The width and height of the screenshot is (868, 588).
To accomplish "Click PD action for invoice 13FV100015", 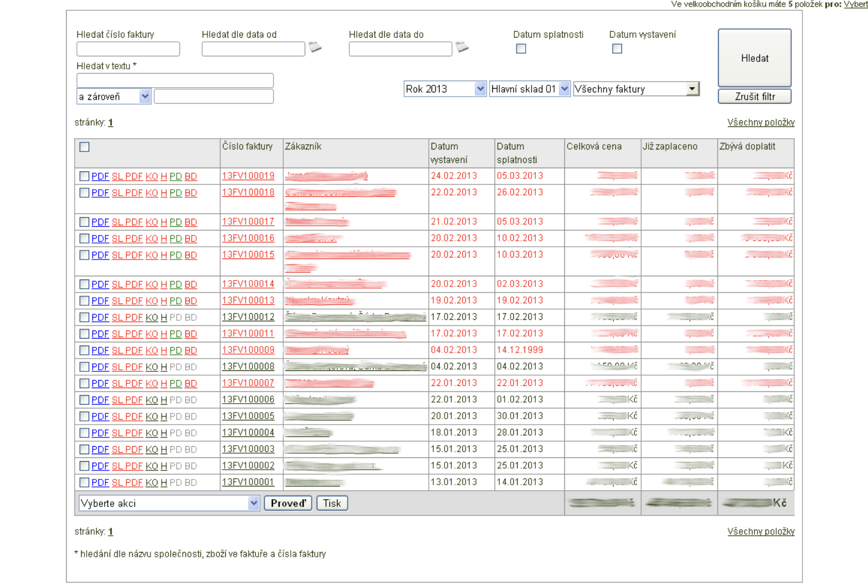I will 175,255.
